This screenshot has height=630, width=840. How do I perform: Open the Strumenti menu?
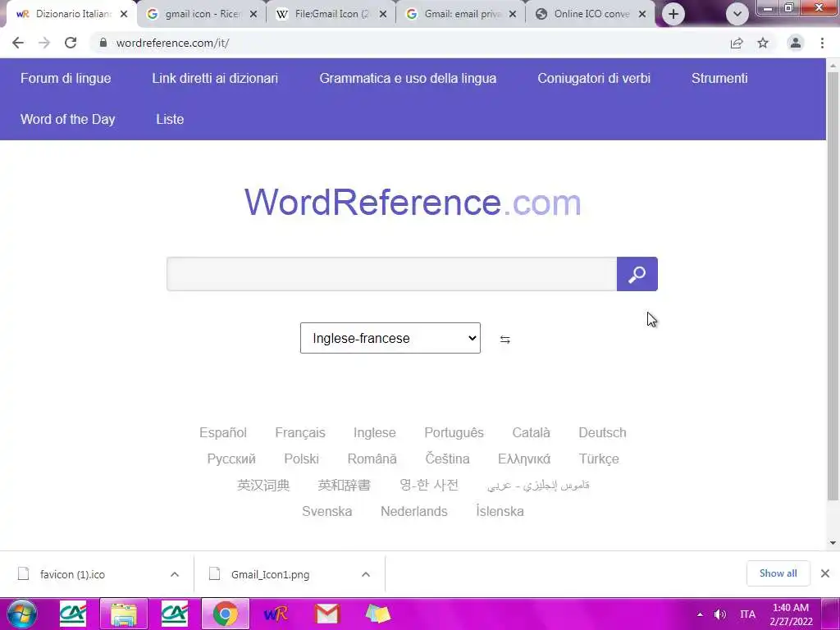click(719, 78)
